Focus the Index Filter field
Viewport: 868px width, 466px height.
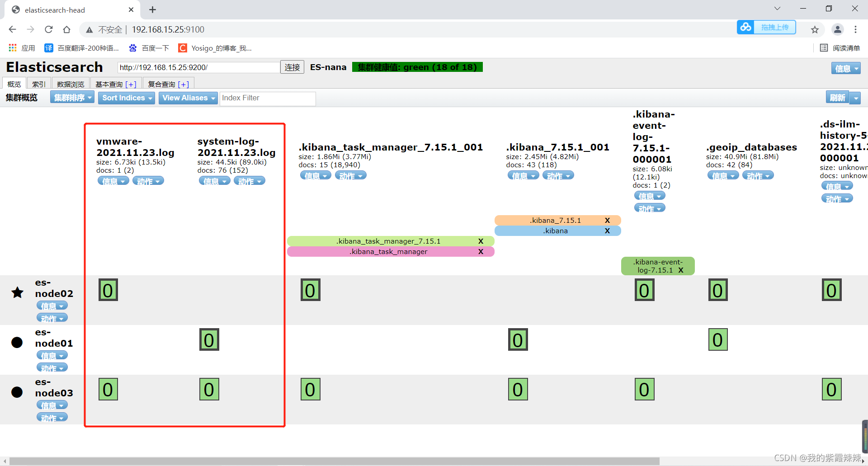[x=268, y=98]
